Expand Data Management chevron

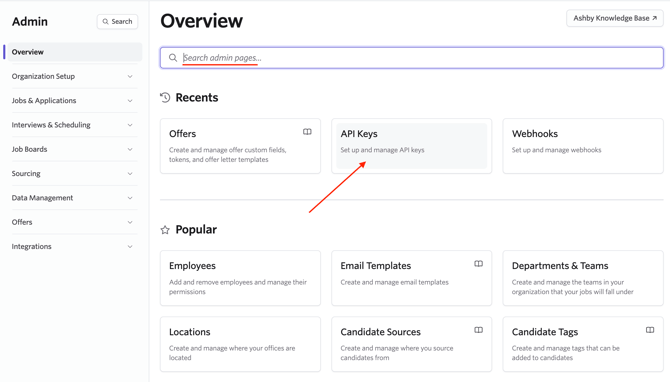click(130, 198)
